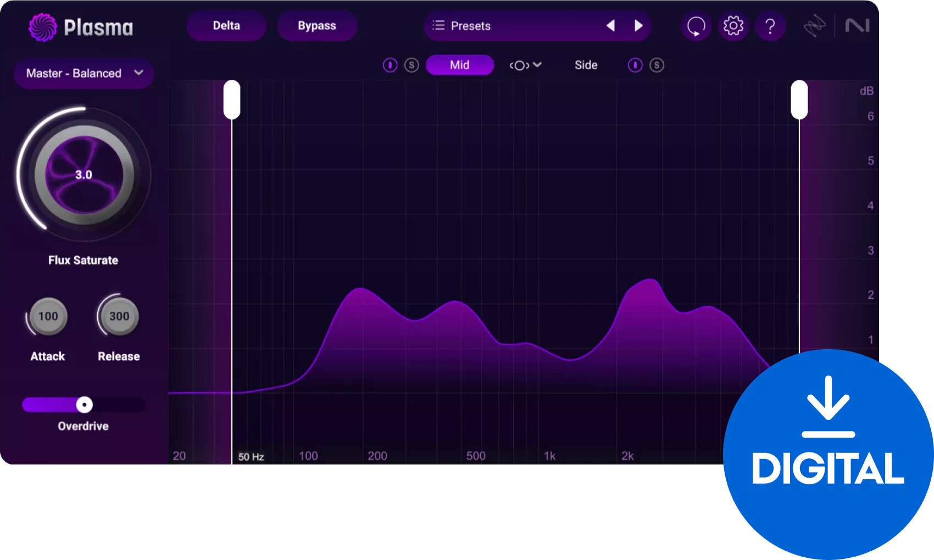This screenshot has height=560, width=934.
Task: Switch to the Side tab
Action: pyautogui.click(x=586, y=65)
